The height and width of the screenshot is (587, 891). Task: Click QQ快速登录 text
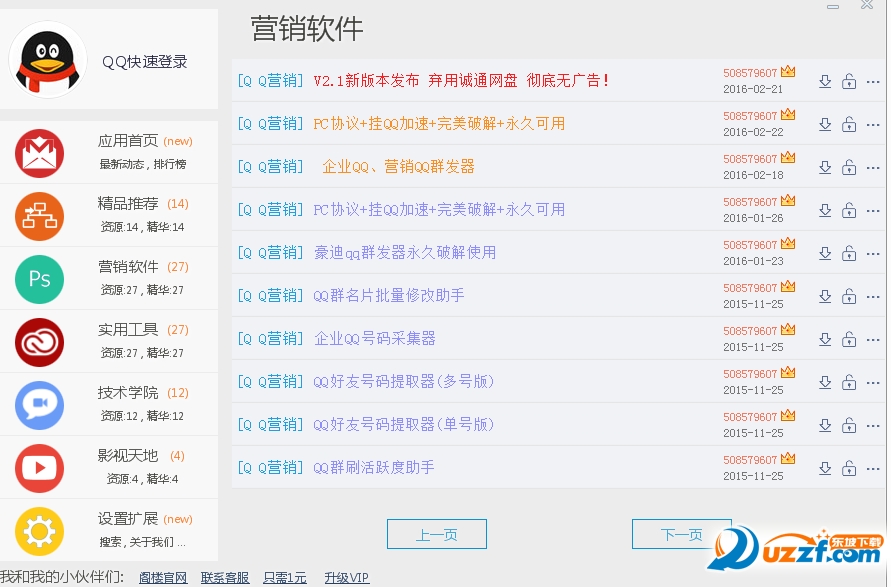[x=145, y=62]
